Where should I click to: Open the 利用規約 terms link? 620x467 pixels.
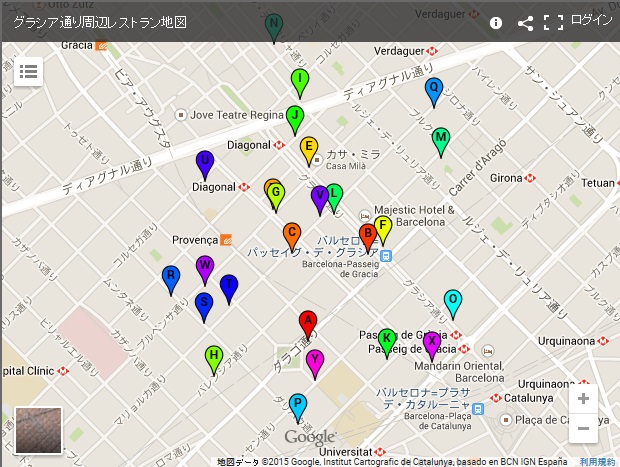click(x=597, y=461)
